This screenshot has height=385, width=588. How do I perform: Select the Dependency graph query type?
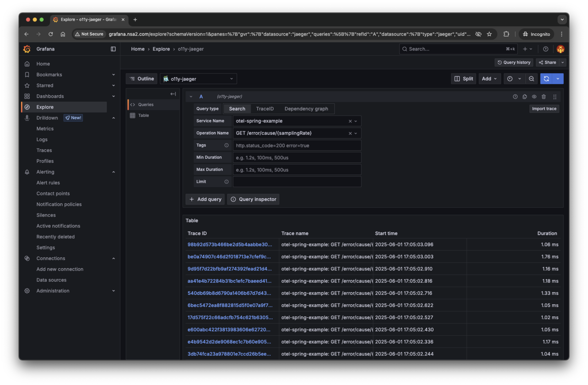(306, 109)
